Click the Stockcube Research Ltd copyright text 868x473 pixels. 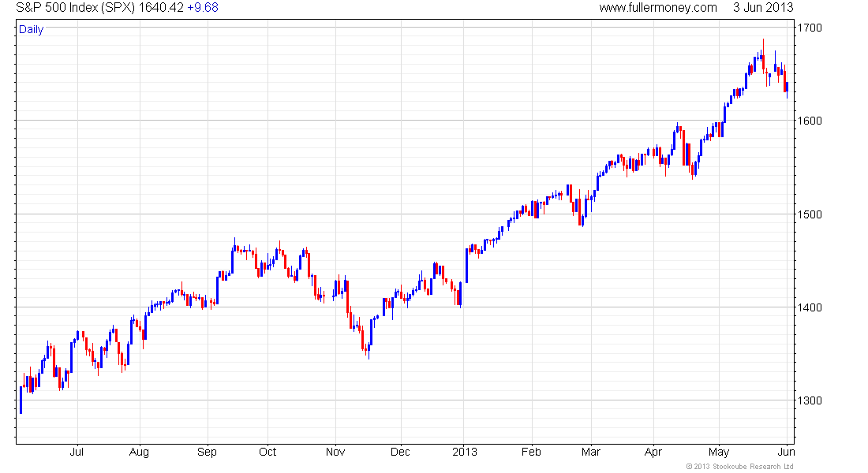pos(740,467)
